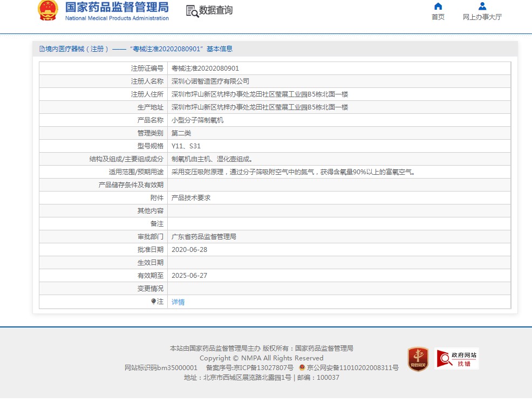Screen dimensions: 532x403
Task: Click the 注册人名称 label
Action: click(147, 81)
